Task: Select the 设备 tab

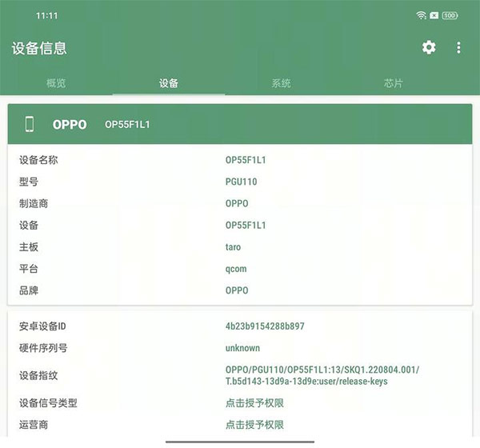Action: tap(169, 83)
